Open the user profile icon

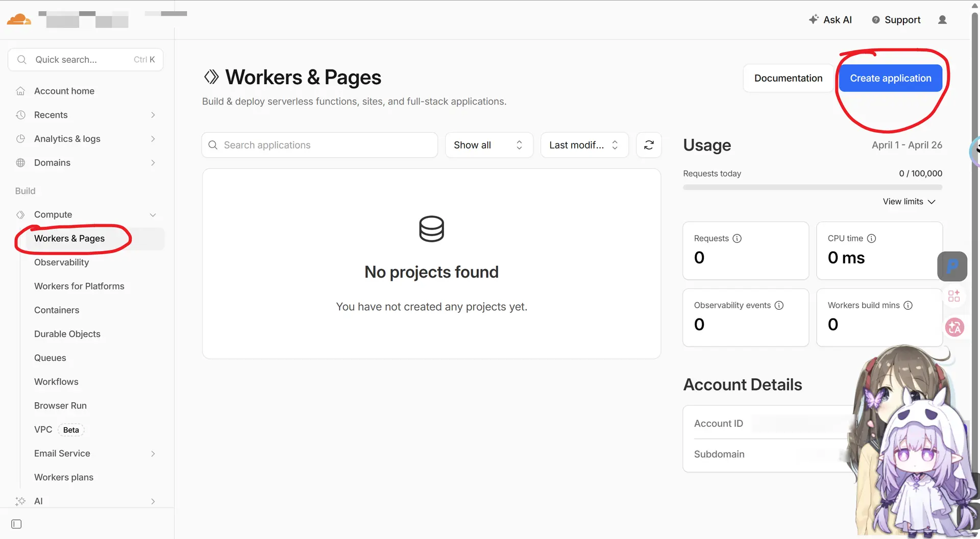[942, 20]
